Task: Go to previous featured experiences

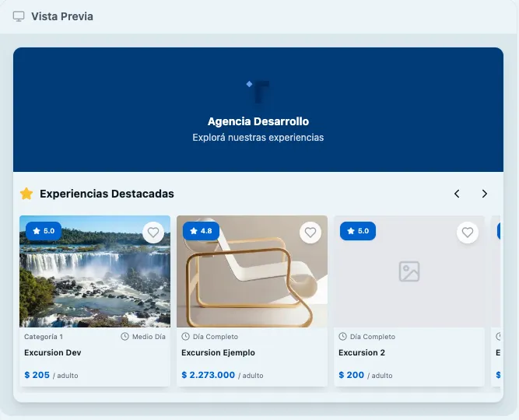Action: [457, 194]
